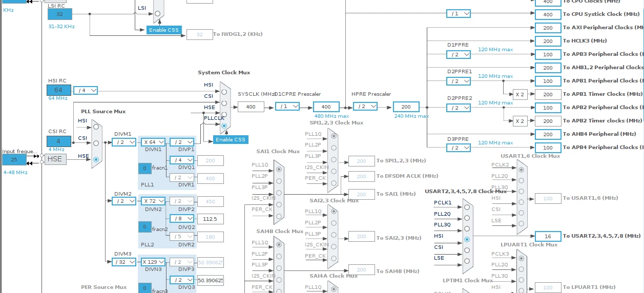The image size is (644, 293).
Task: Select HSI in System Clock Mux
Action: click(x=224, y=92)
